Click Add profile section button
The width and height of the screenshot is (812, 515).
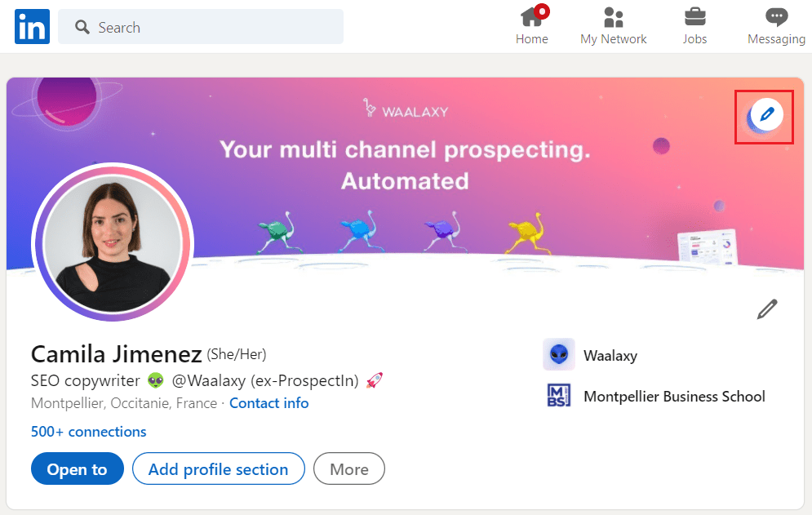click(218, 469)
